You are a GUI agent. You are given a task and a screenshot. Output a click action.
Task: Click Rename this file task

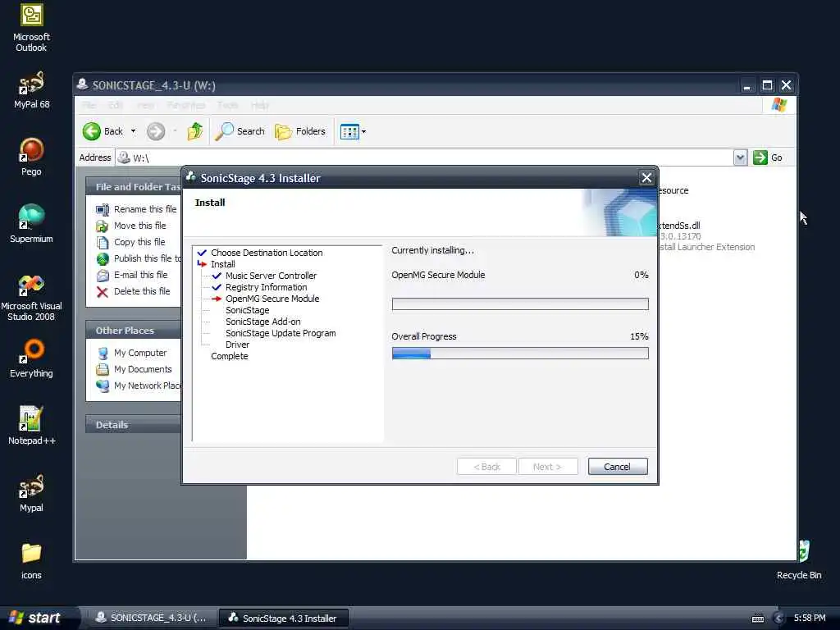[x=136, y=209]
